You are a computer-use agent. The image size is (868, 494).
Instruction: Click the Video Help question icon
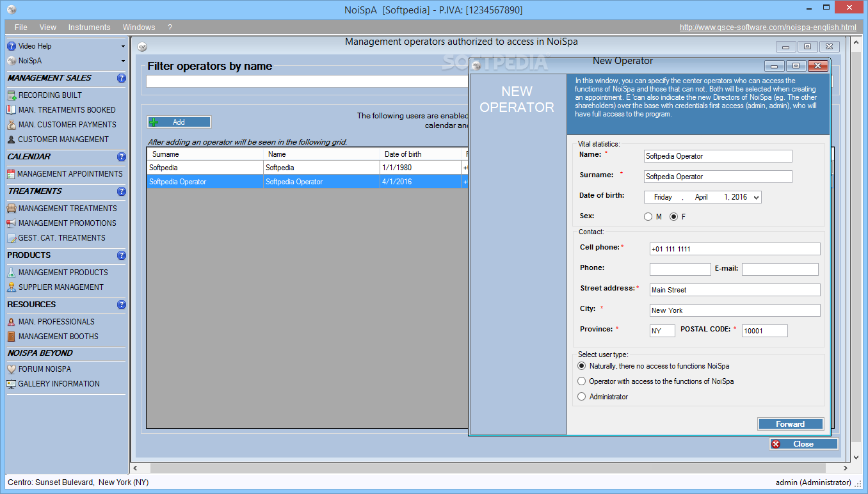coord(12,46)
